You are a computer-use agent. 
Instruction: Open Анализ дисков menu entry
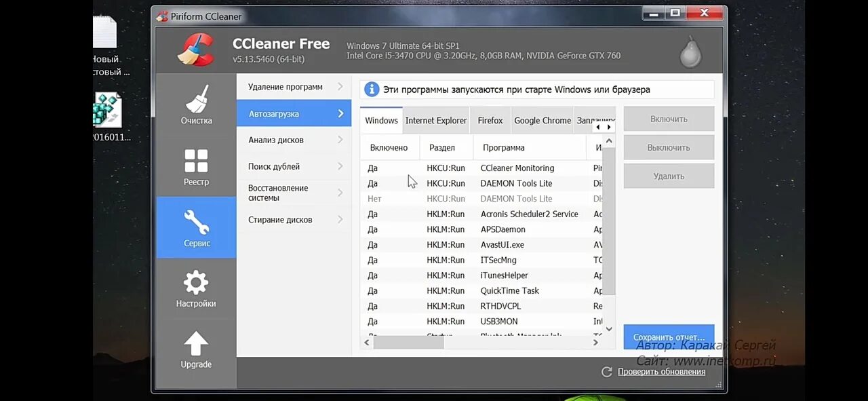point(294,140)
